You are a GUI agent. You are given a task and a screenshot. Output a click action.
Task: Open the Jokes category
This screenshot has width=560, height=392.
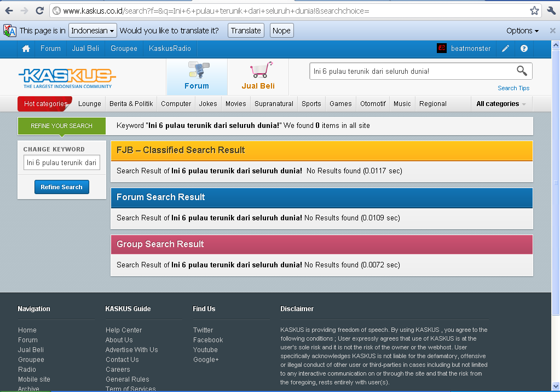(208, 104)
